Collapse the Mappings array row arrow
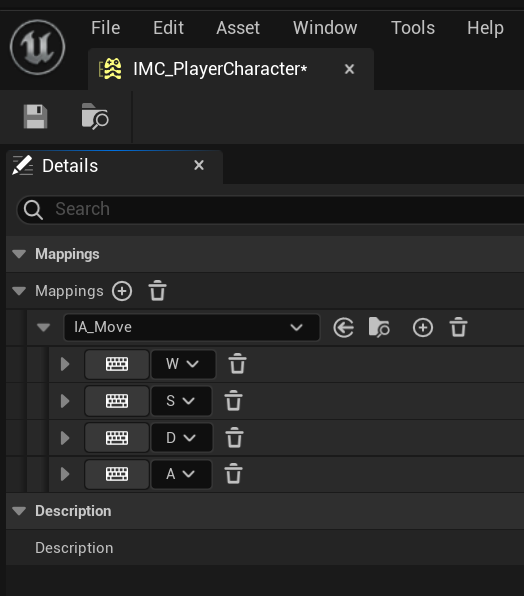 tap(19, 291)
